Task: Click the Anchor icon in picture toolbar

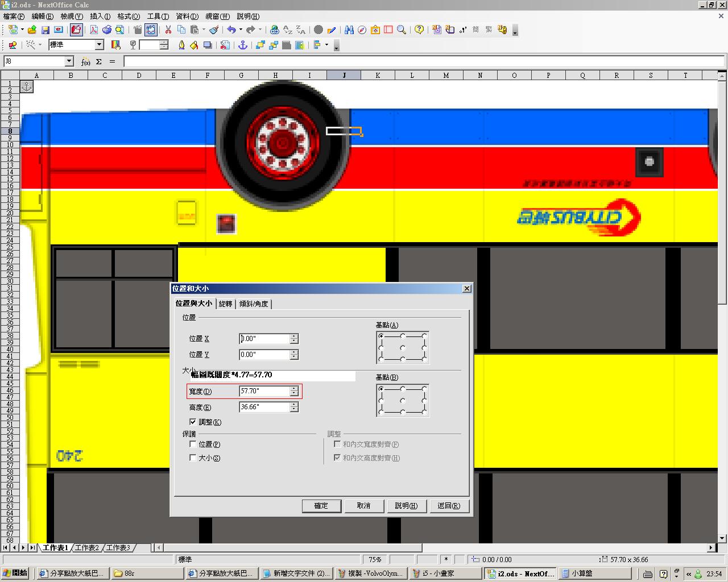Action: [x=243, y=45]
